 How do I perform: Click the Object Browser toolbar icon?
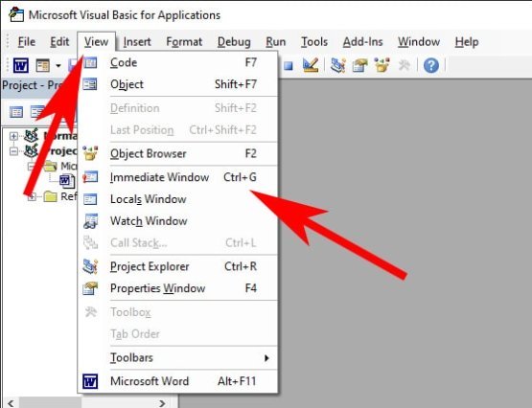tap(382, 65)
